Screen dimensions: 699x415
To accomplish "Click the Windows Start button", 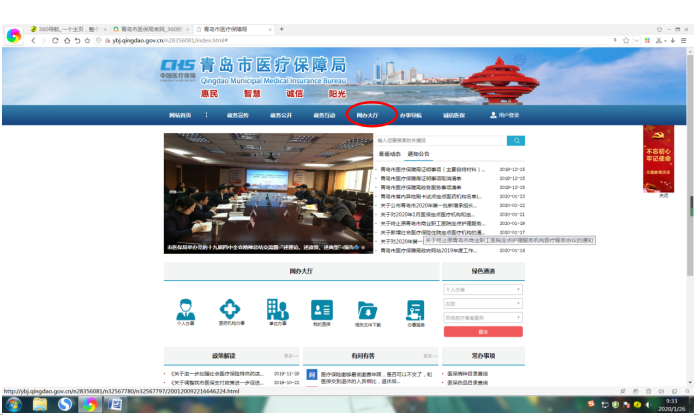I will pyautogui.click(x=13, y=404).
